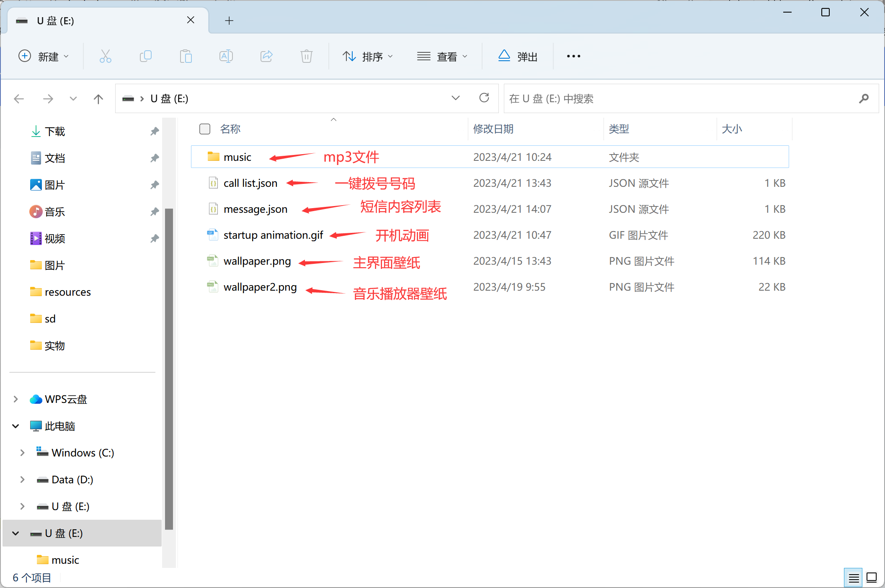This screenshot has width=885, height=588.
Task: Open 下载 in Quick access
Action: tap(54, 132)
